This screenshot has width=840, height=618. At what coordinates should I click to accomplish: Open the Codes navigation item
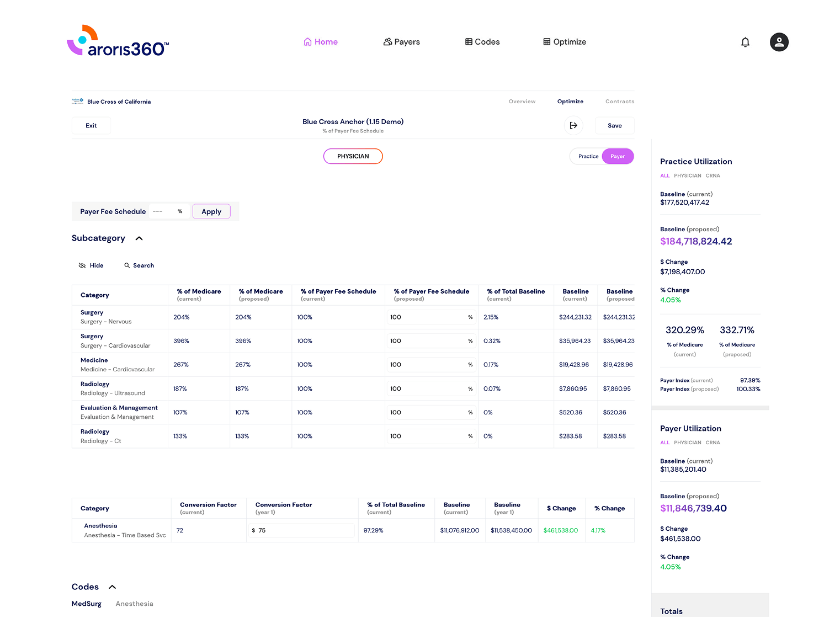click(x=482, y=42)
